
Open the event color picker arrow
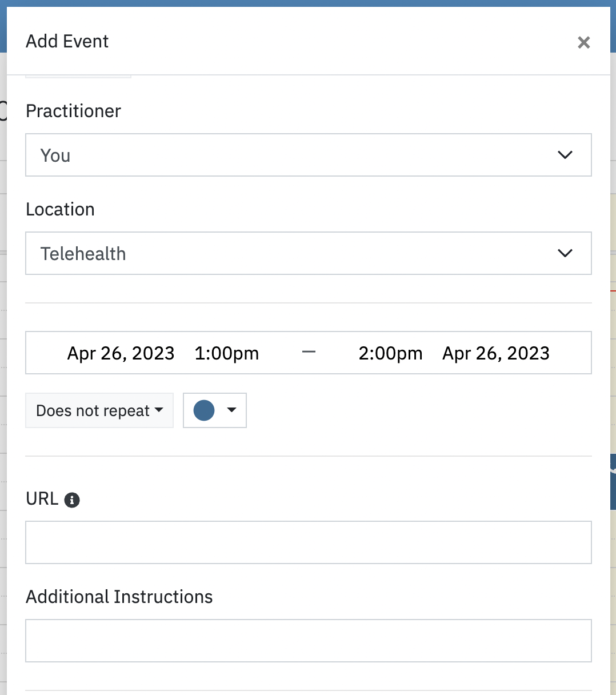(231, 410)
